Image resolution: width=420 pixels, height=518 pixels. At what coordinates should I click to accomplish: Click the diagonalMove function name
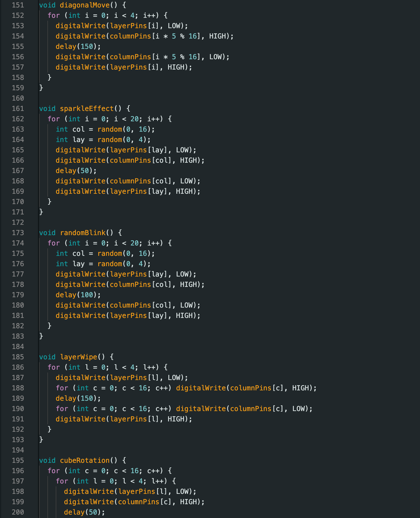(85, 5)
